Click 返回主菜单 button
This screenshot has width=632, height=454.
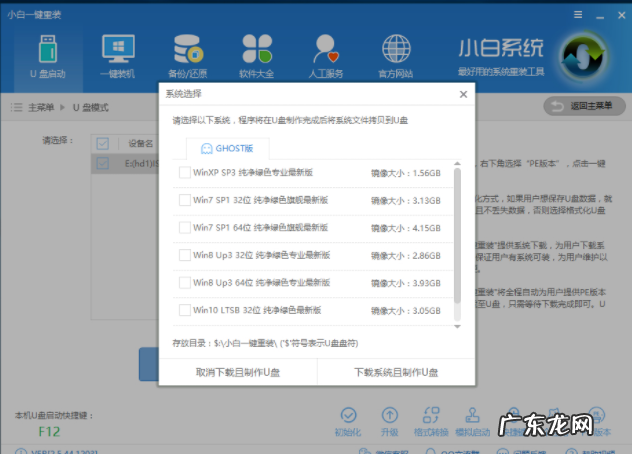point(584,106)
